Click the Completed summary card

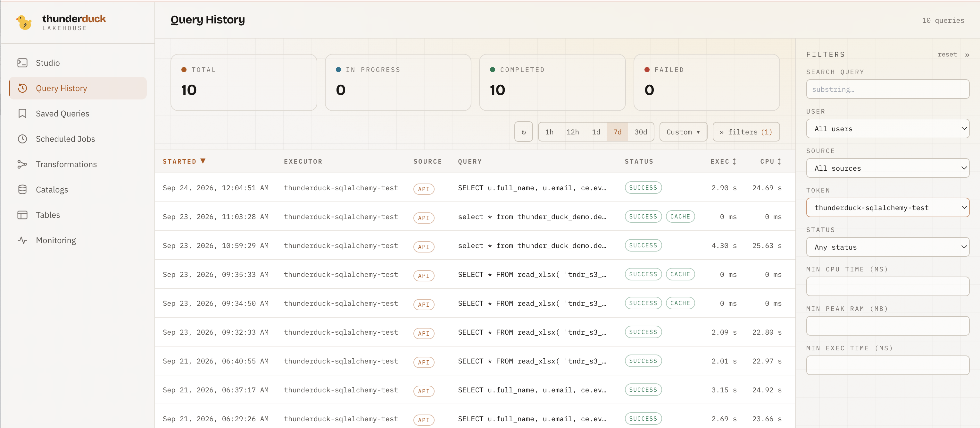[x=552, y=82]
